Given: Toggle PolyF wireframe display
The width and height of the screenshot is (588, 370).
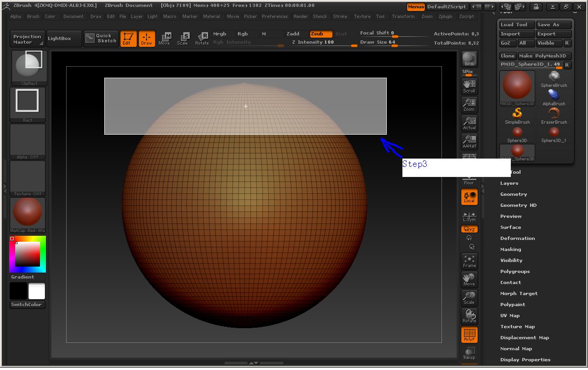Looking at the screenshot, I should (x=469, y=335).
